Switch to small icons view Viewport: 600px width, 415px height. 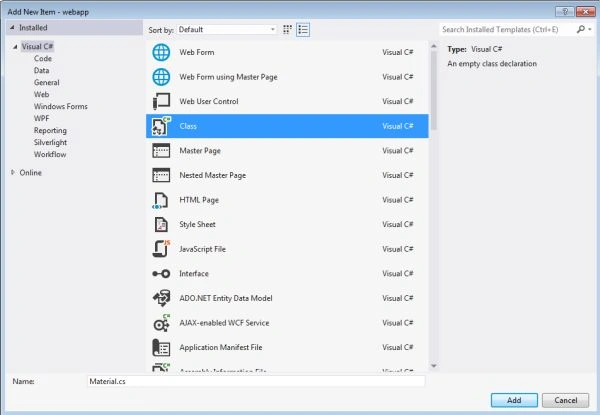pyautogui.click(x=287, y=29)
